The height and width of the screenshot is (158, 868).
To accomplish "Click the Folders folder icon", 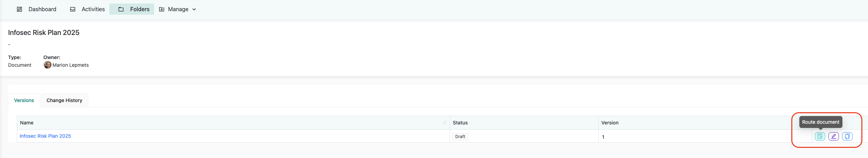I will 121,9.
